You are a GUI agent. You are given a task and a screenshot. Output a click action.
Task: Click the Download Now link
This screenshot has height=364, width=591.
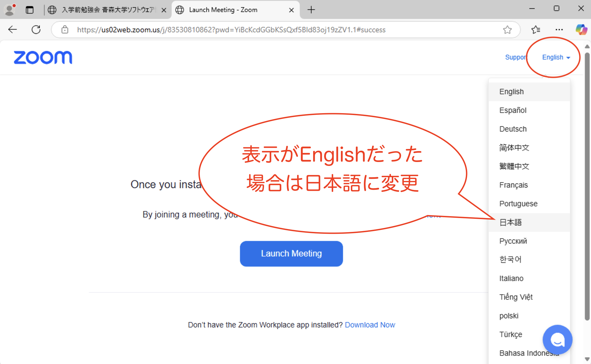(370, 325)
